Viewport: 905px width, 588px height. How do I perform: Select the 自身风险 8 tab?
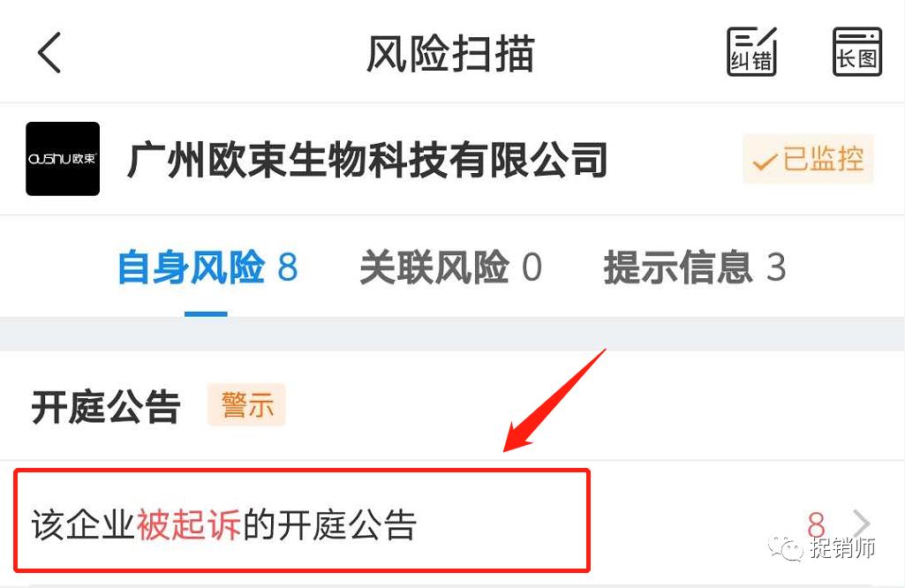[207, 268]
